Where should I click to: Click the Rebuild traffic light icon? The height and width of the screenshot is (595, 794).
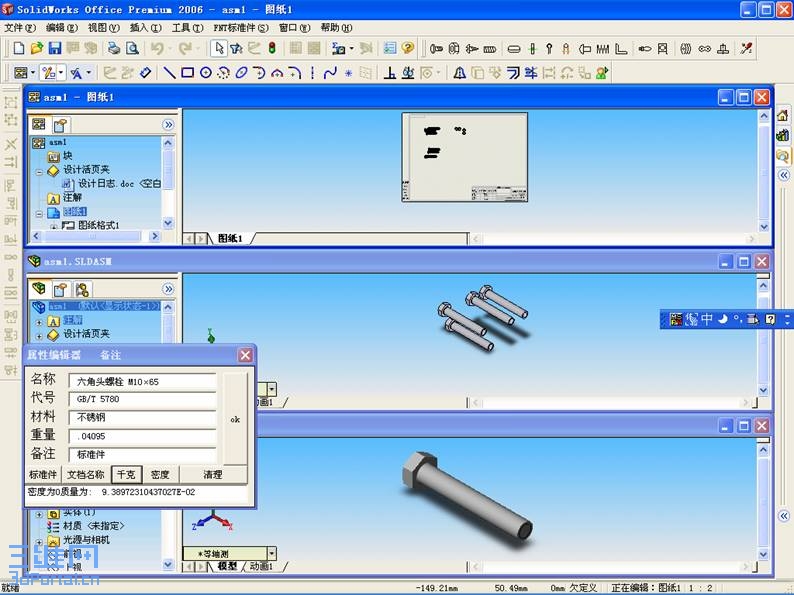pyautogui.click(x=272, y=48)
